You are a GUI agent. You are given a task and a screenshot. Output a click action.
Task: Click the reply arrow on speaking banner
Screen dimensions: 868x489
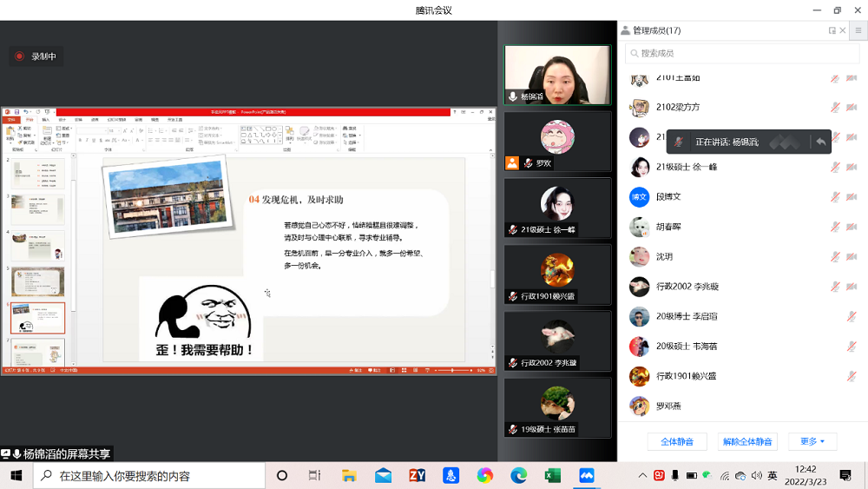(x=819, y=142)
